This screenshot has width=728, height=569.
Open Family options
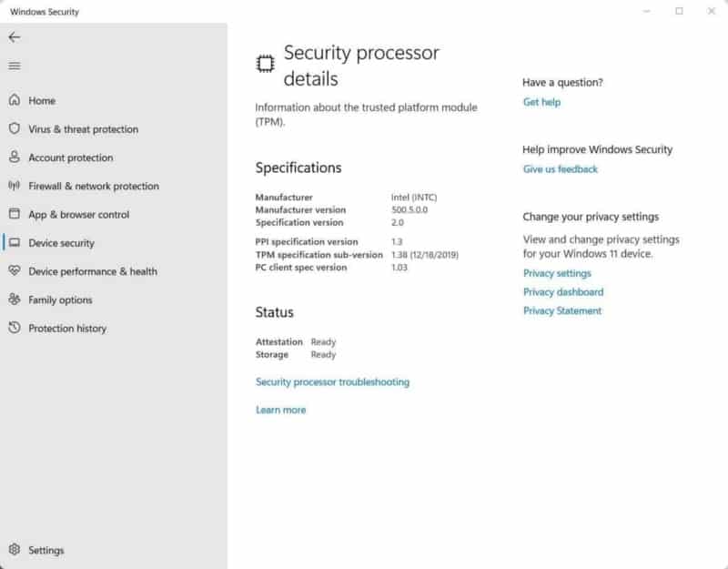pyautogui.click(x=66, y=300)
